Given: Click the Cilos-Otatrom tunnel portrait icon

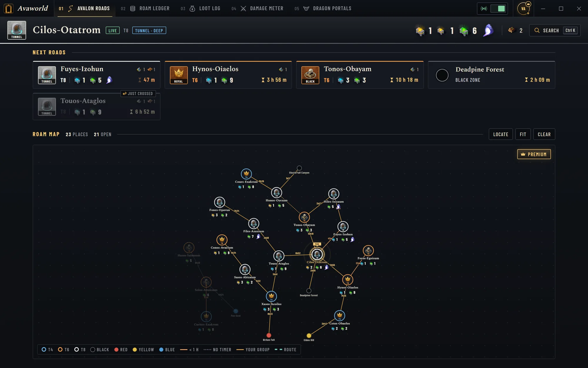Looking at the screenshot, I should point(17,30).
